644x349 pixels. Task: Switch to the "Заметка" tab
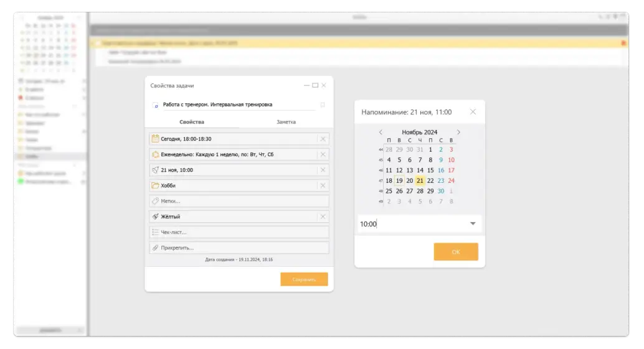[x=286, y=122]
